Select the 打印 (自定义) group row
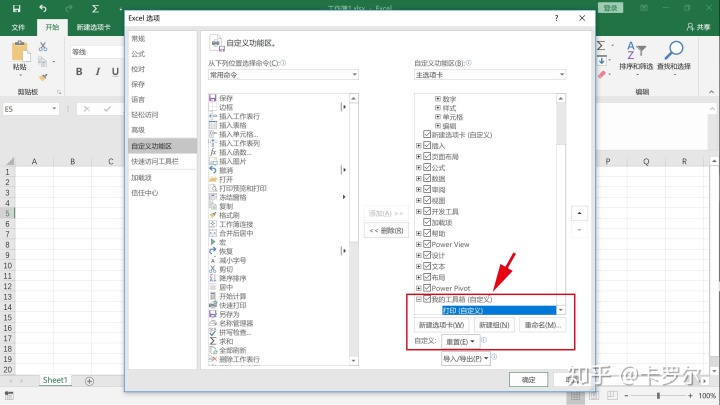The image size is (720, 405). (x=499, y=310)
